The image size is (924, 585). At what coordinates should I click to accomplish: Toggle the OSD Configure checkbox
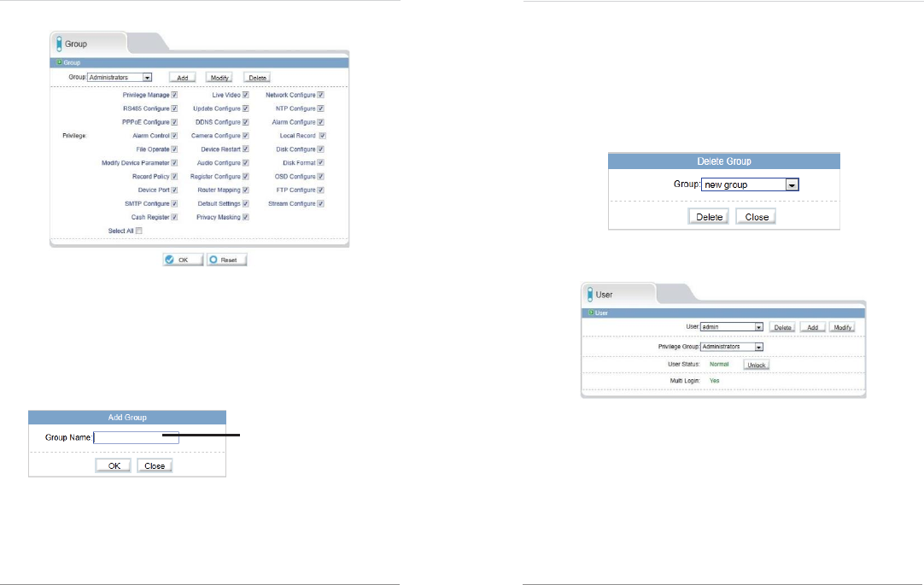[320, 177]
